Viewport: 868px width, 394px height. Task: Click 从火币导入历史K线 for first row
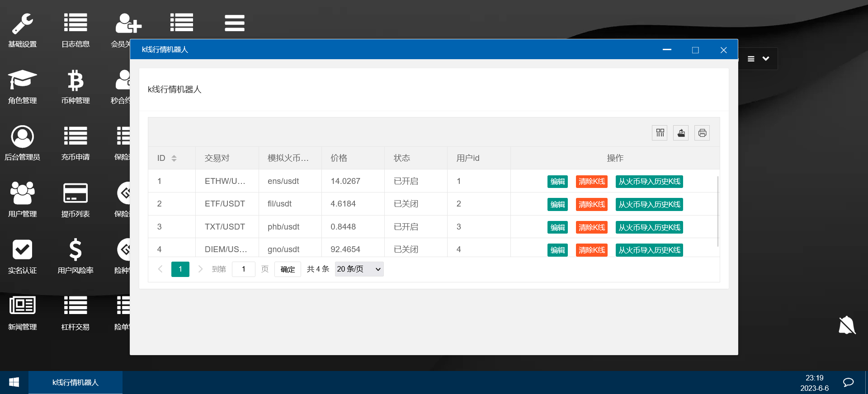click(x=649, y=182)
